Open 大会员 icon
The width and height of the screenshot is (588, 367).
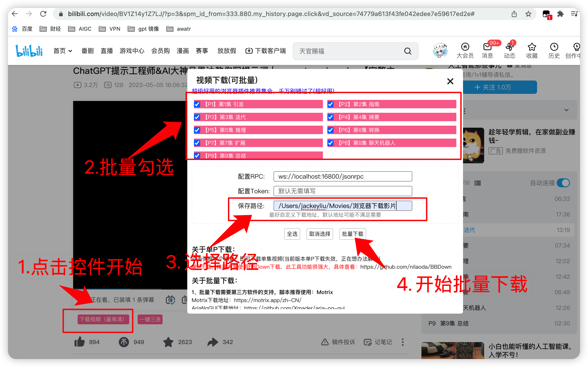(x=465, y=51)
